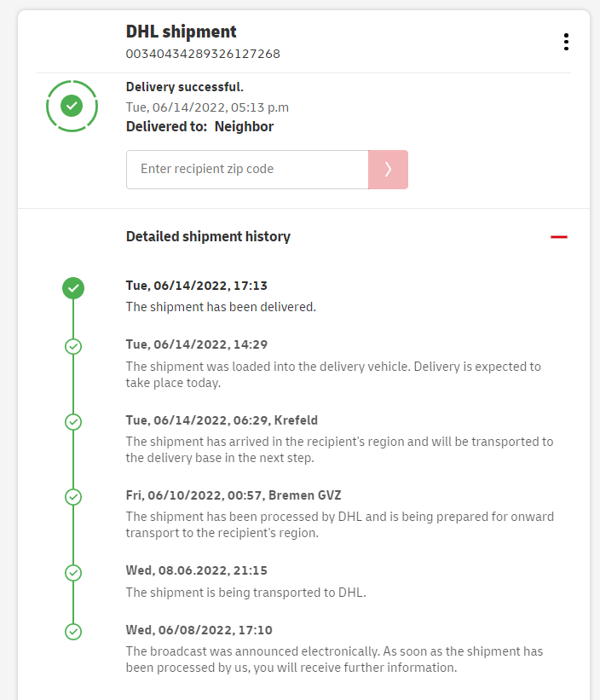
Task: Click the Detailed shipment history heading
Action: [208, 237]
